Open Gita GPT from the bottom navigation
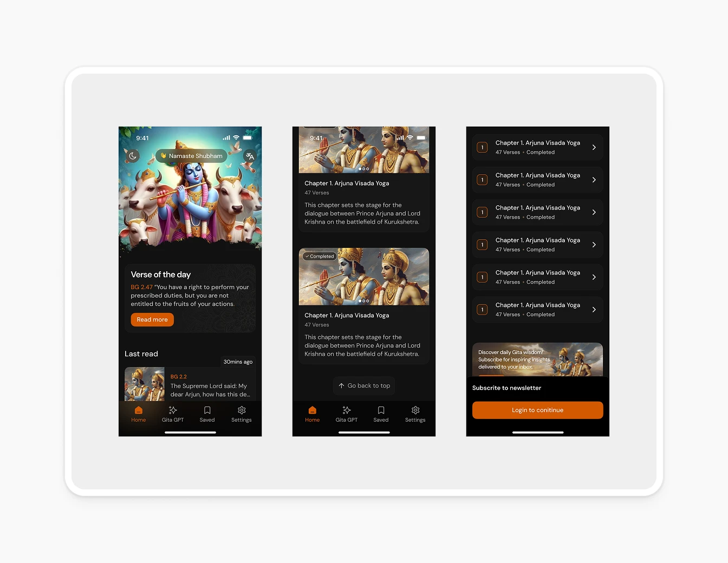 [x=173, y=415]
